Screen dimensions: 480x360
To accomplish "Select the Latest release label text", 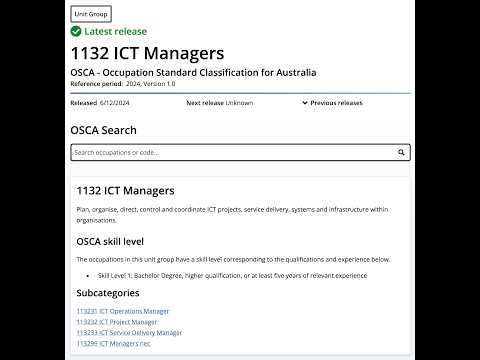I will point(115,31).
